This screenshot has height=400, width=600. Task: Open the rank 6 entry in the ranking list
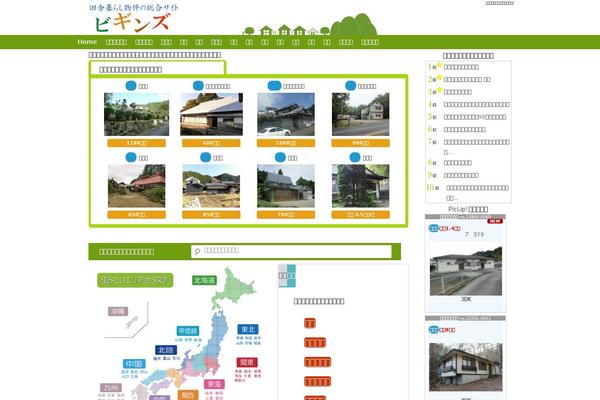click(x=465, y=130)
